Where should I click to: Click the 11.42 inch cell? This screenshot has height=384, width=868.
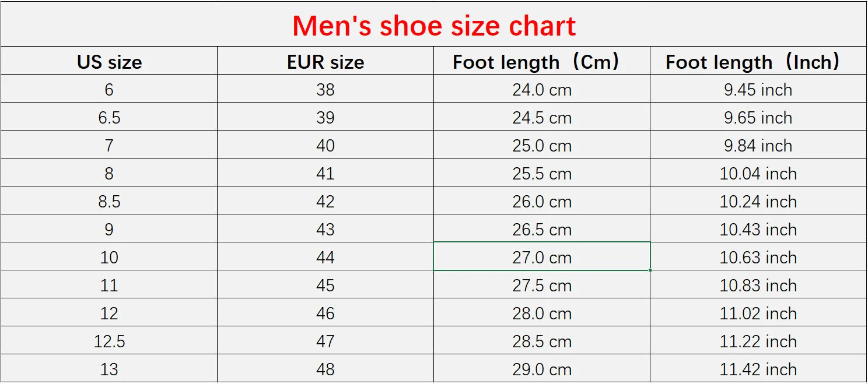click(758, 369)
